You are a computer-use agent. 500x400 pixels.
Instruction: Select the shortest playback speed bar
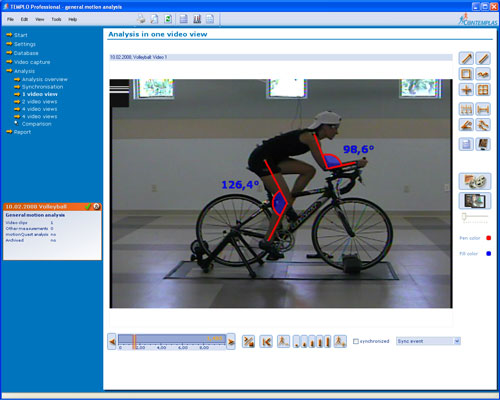click(296, 342)
